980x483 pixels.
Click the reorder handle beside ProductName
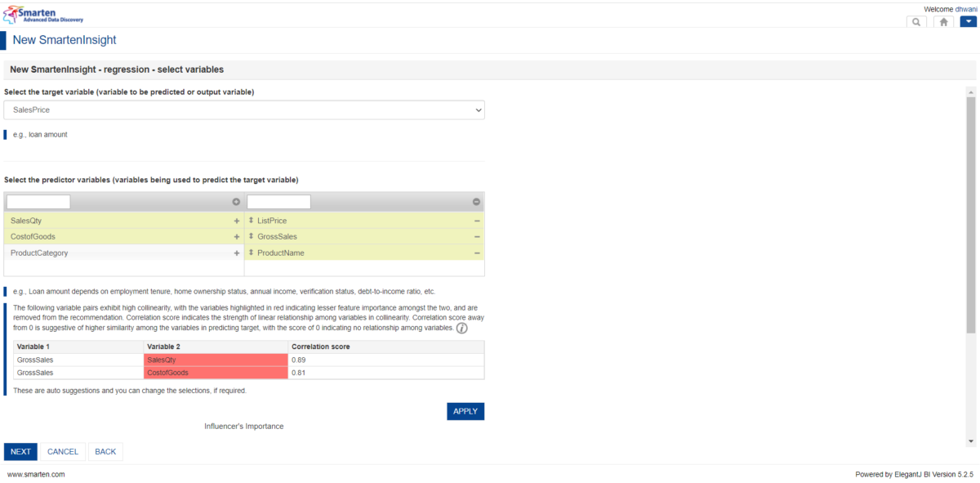[252, 253]
